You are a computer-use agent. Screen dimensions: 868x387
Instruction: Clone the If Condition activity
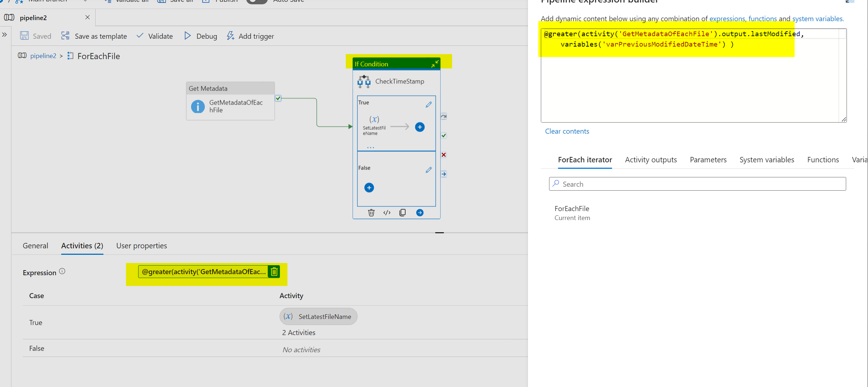click(402, 213)
